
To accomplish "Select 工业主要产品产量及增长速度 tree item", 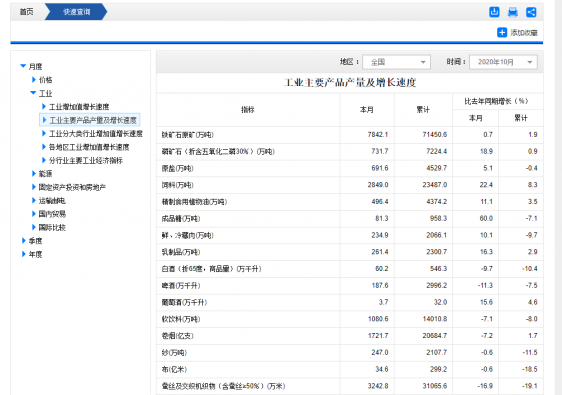I will [x=93, y=120].
